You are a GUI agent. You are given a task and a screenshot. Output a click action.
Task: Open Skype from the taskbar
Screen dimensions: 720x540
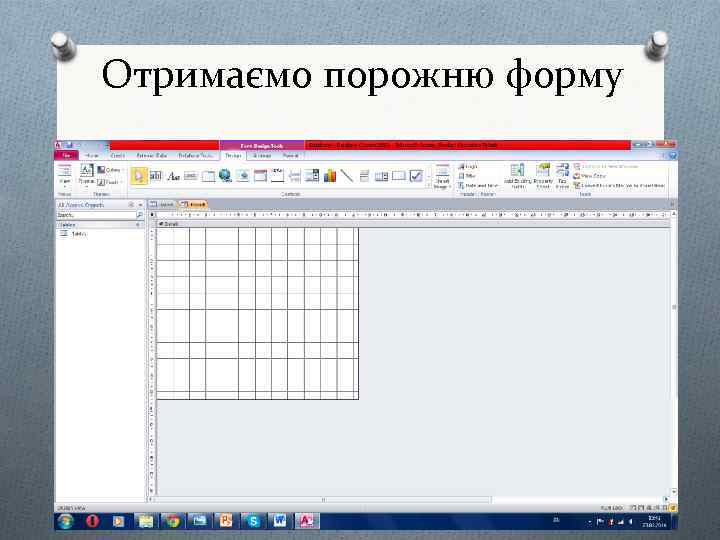pos(253,521)
